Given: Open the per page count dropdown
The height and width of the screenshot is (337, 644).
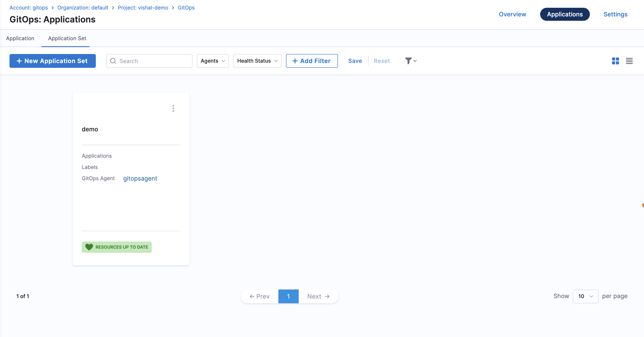Looking at the screenshot, I should [585, 296].
